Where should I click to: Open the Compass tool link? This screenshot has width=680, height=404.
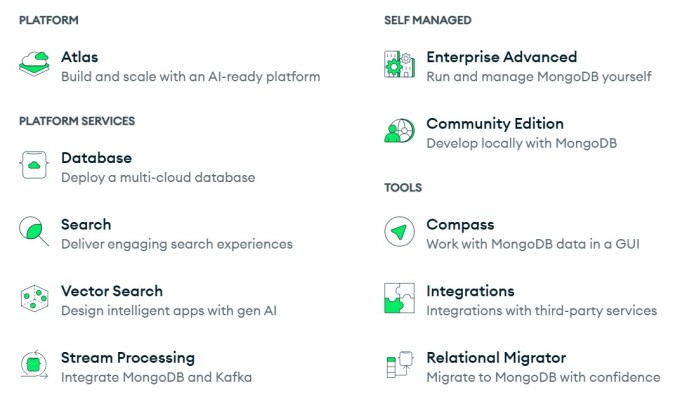(460, 225)
